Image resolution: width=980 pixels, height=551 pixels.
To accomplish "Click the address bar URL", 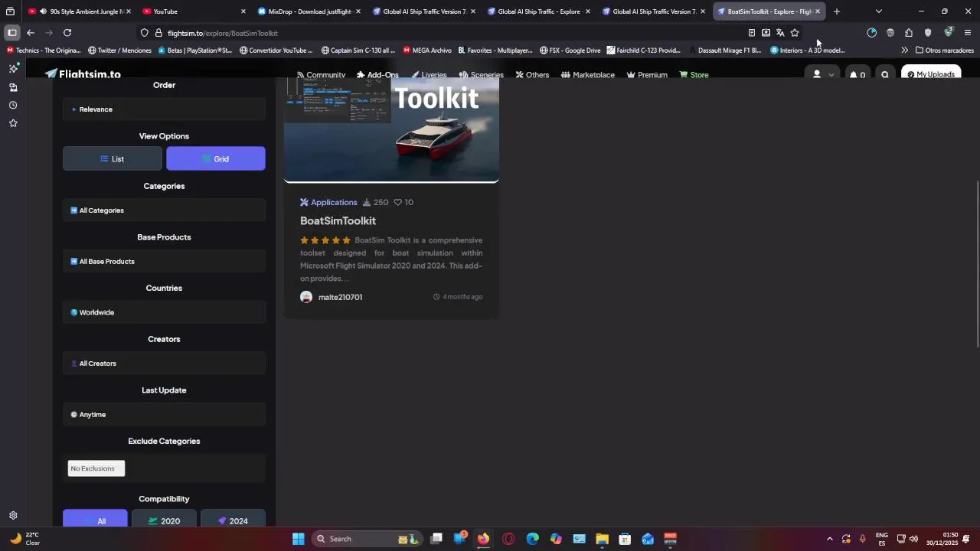I will pos(223,33).
